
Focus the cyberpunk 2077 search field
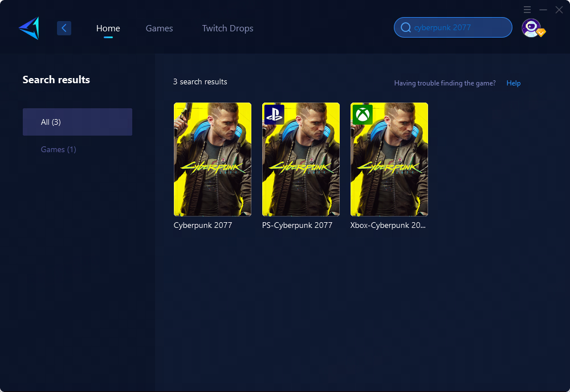pyautogui.click(x=453, y=27)
